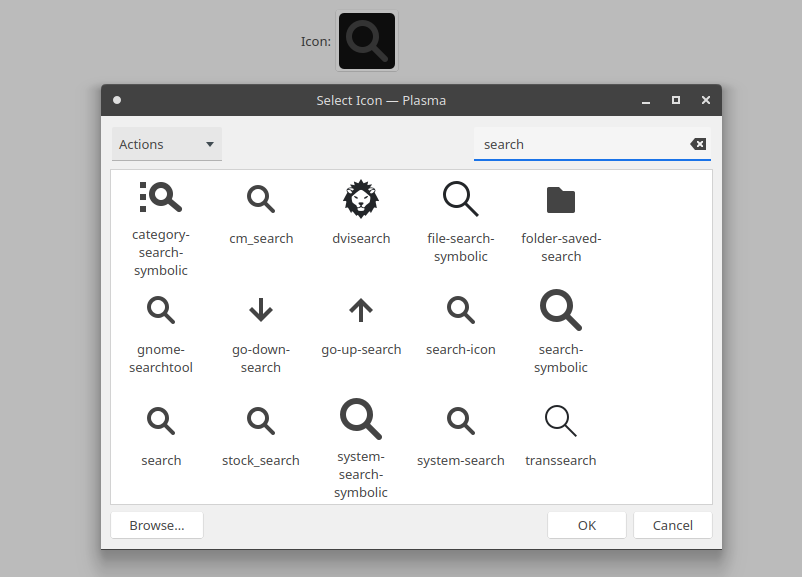
Task: Click the Browse... button
Action: (157, 525)
